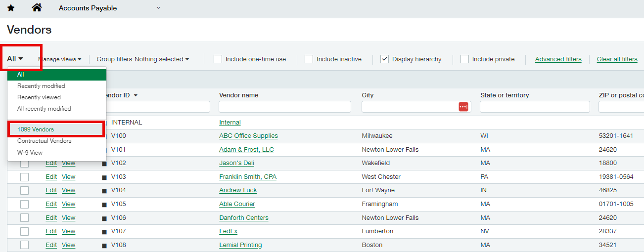Click the star favorites icon

tap(11, 8)
